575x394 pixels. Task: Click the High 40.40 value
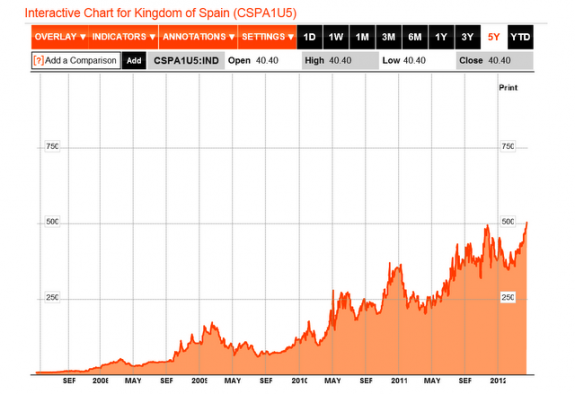point(328,61)
